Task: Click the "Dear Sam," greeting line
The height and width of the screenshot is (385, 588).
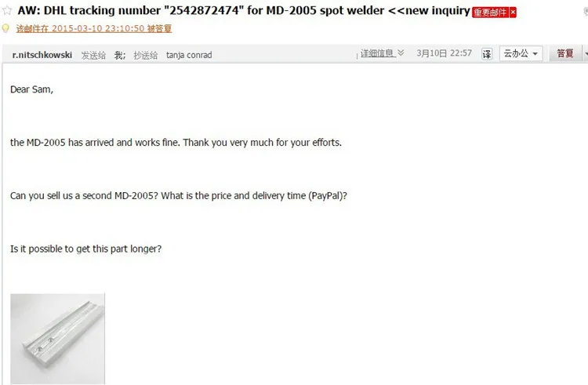Action: coord(32,89)
